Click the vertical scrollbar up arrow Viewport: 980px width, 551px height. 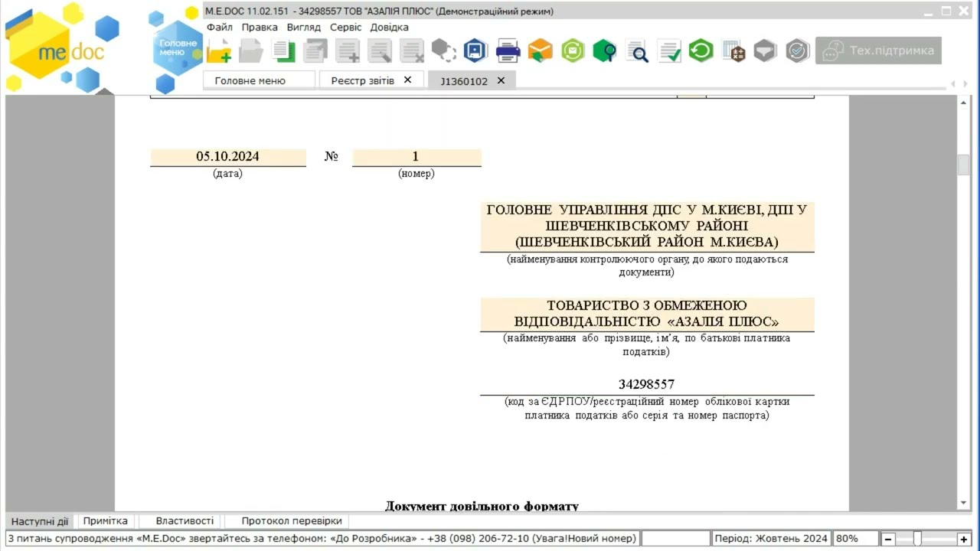click(x=963, y=102)
